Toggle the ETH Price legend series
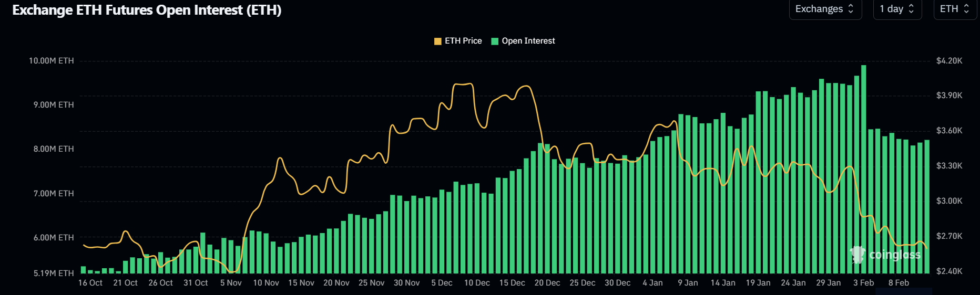Viewport: 980px width, 295px height. tap(458, 41)
